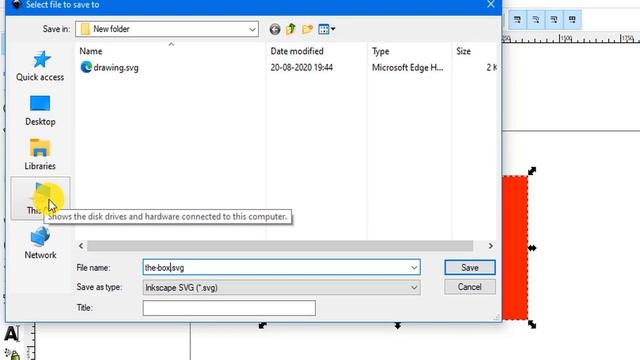Click the Save button

(470, 267)
